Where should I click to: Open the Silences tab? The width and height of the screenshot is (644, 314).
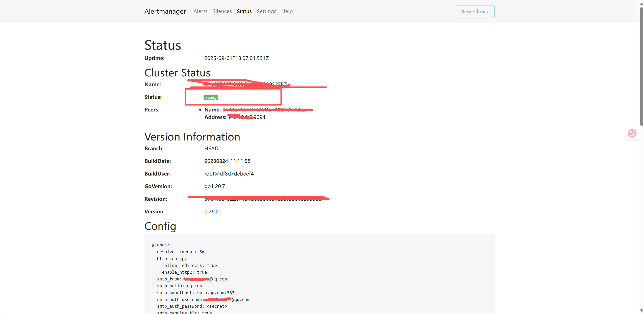click(222, 11)
